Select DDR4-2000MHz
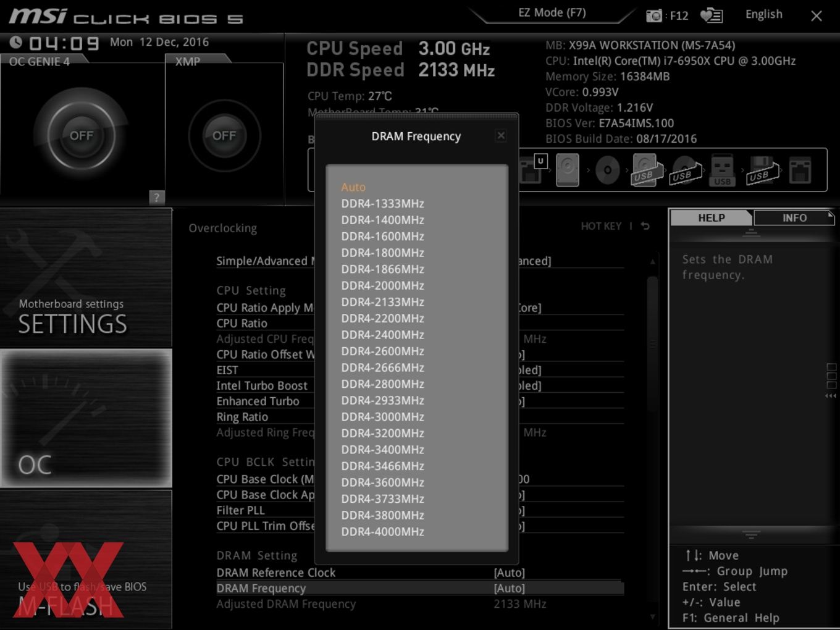 tap(383, 285)
